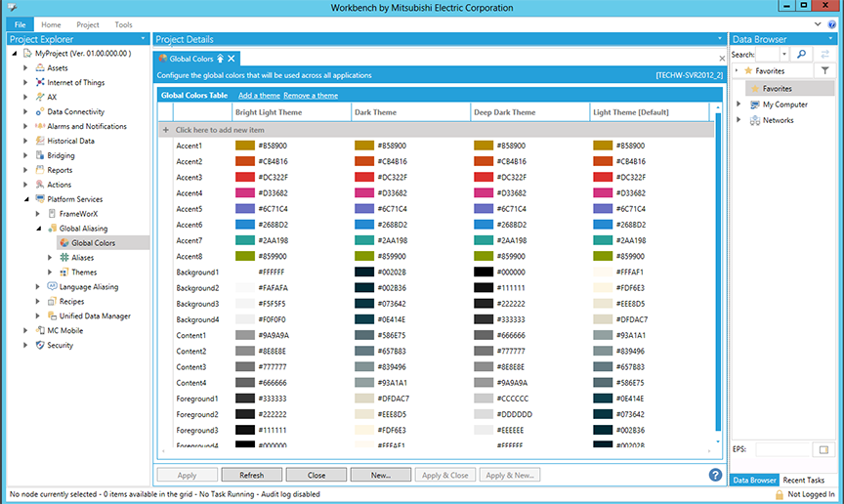Click the Refresh button
Screen dimensions: 844x504
click(250, 475)
